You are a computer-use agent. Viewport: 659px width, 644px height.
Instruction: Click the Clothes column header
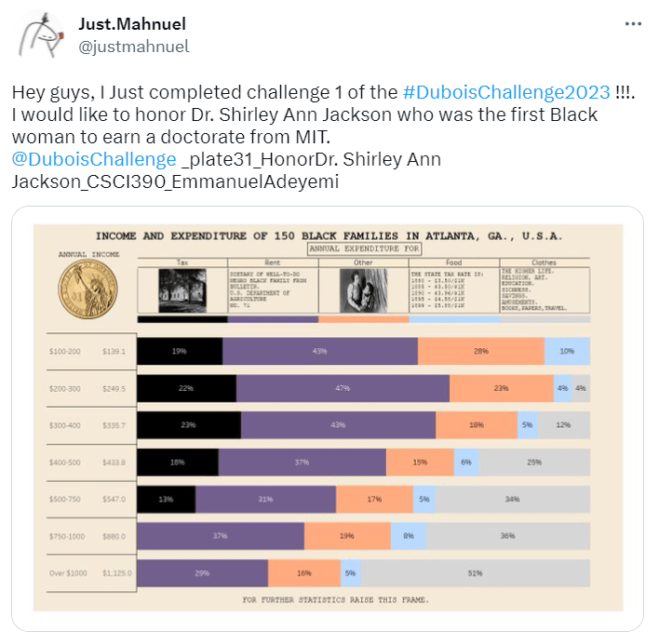pos(544,263)
